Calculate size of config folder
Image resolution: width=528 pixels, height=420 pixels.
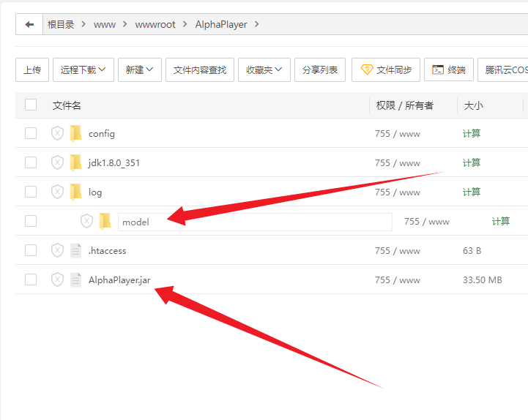(x=472, y=134)
